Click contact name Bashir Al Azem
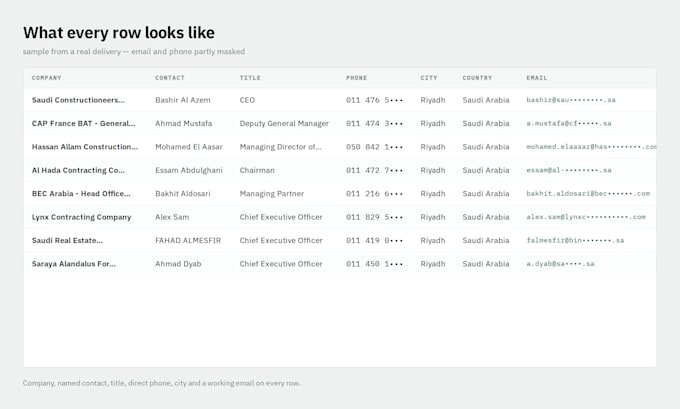Viewport: 680px width, 409px height. (183, 100)
